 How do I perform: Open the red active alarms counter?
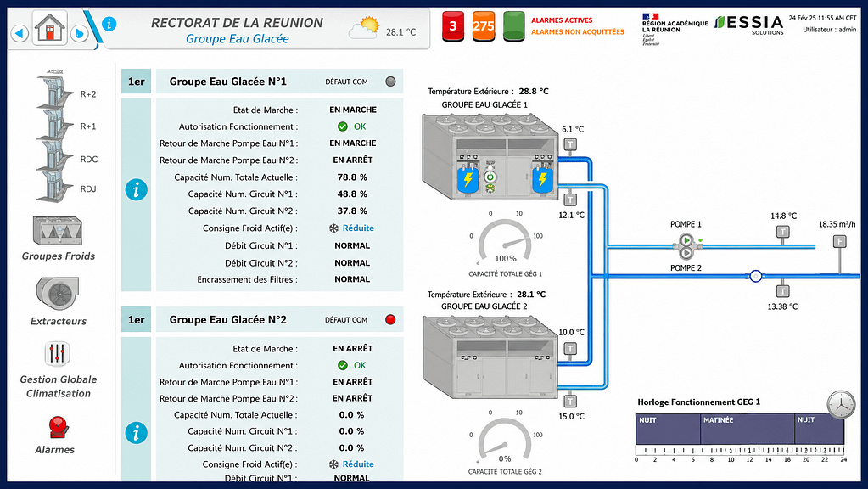click(453, 26)
